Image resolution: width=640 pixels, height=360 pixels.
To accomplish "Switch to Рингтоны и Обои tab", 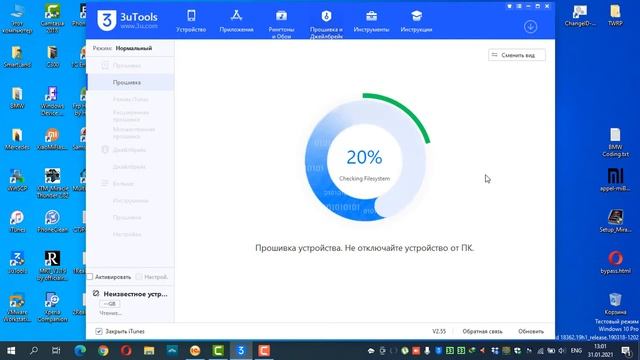I will [281, 24].
